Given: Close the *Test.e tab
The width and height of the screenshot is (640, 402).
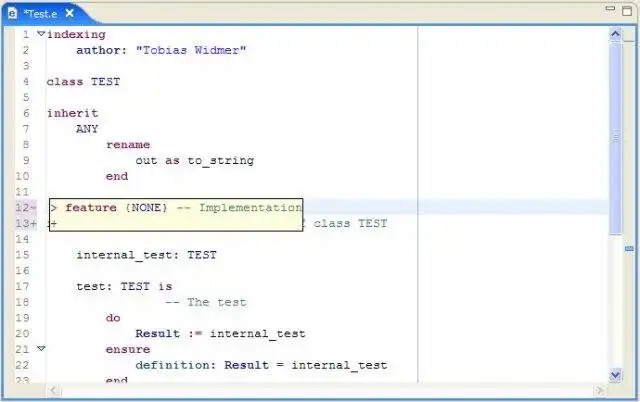Looking at the screenshot, I should (x=70, y=13).
